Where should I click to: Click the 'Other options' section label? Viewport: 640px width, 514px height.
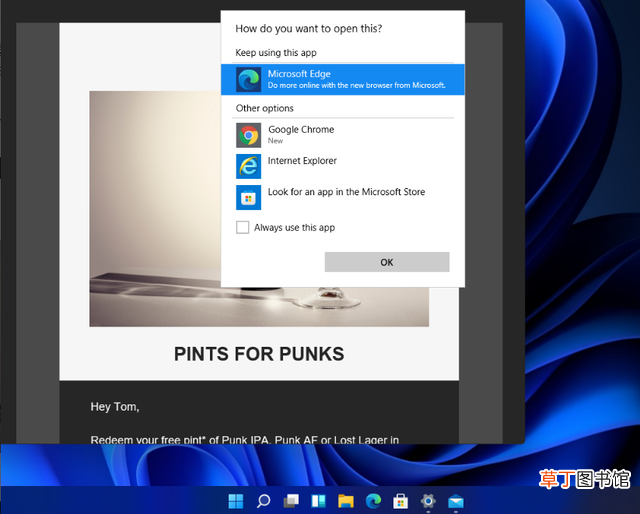(264, 108)
